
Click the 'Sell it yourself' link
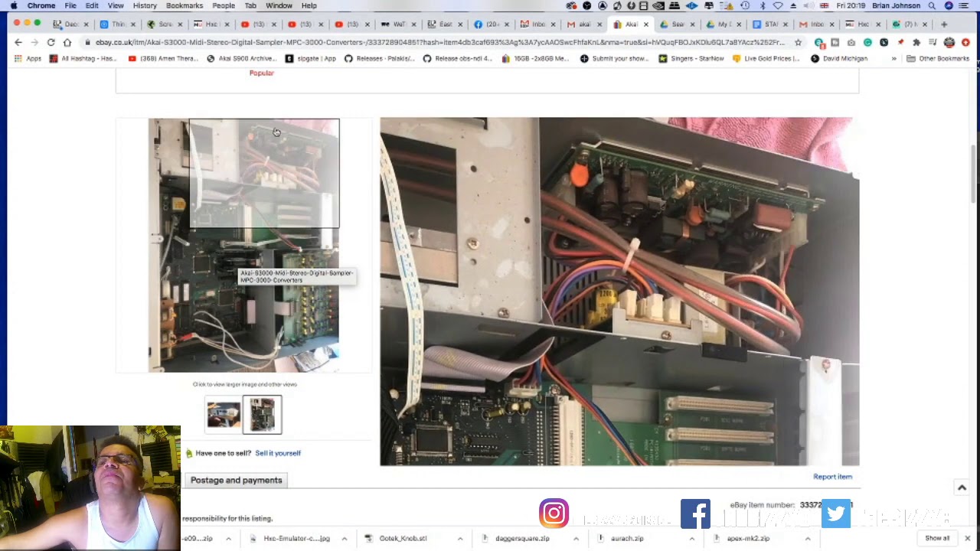point(278,453)
